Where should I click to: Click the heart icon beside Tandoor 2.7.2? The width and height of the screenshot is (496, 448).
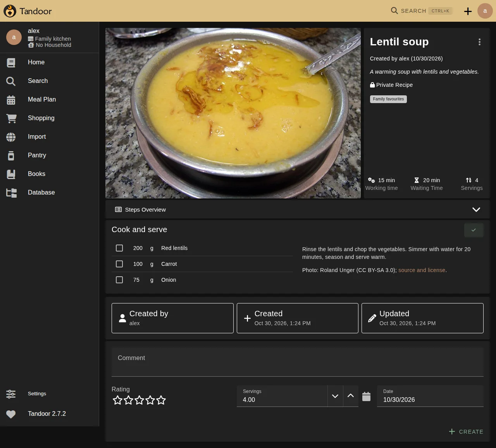pos(11,414)
